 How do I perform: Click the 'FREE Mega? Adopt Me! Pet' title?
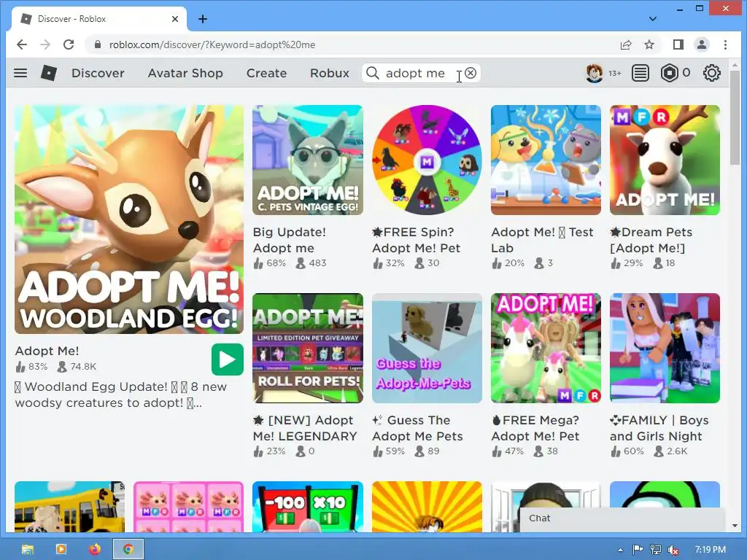point(535,428)
